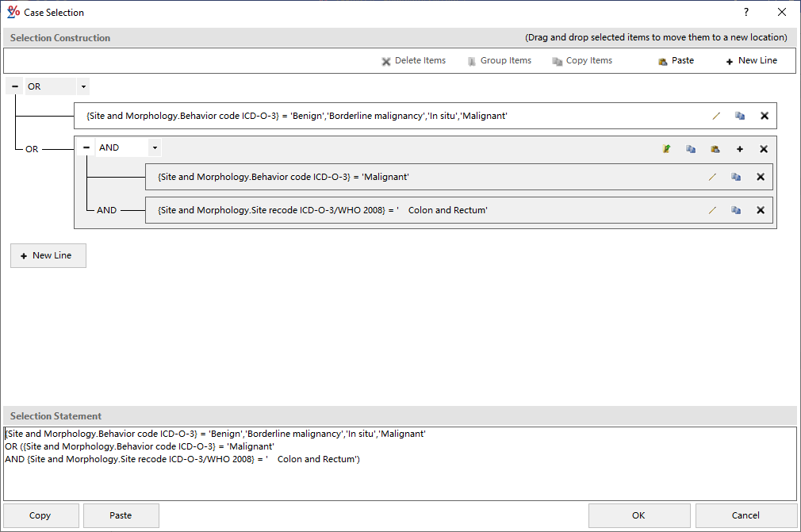801x532 pixels.
Task: Ungroup the AND group using folder icon
Action: 666,148
